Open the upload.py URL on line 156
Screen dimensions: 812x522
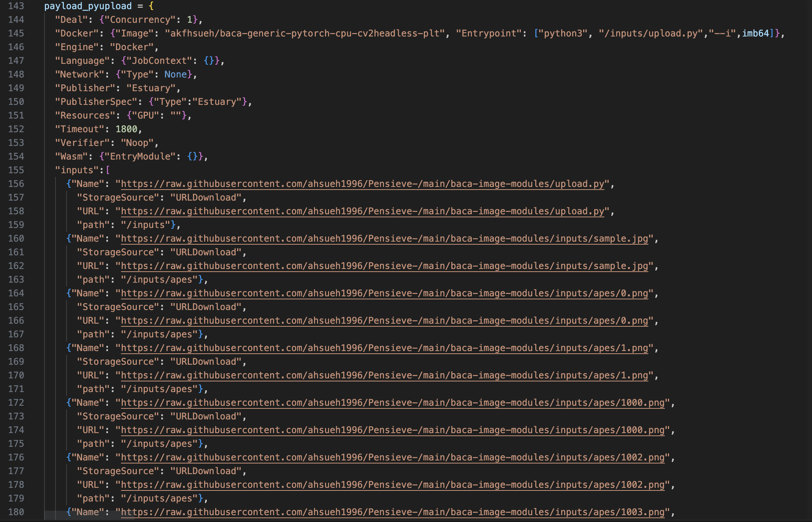pos(362,184)
